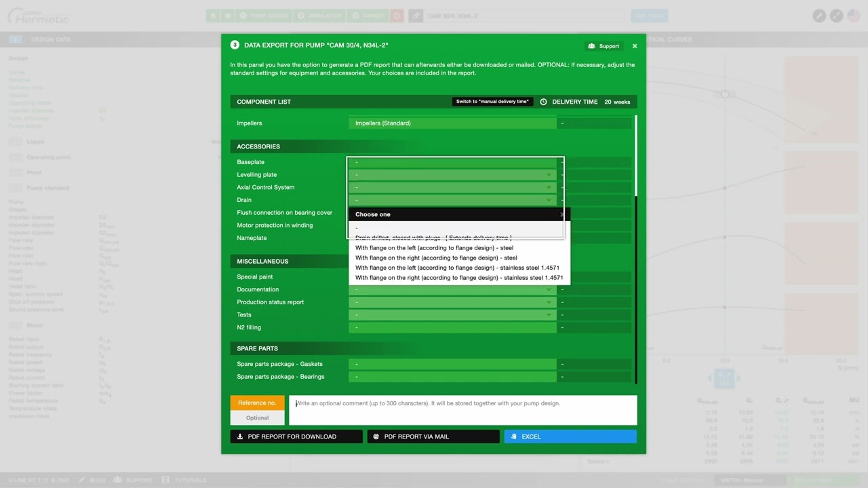Click the Reference no. orange label
868x488 pixels.
pos(257,403)
